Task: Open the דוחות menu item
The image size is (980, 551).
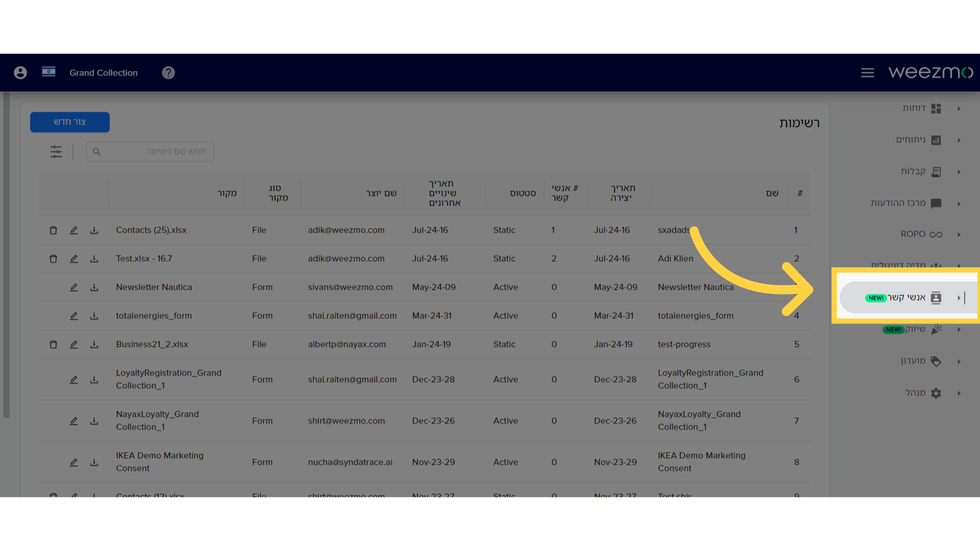Action: tap(922, 108)
